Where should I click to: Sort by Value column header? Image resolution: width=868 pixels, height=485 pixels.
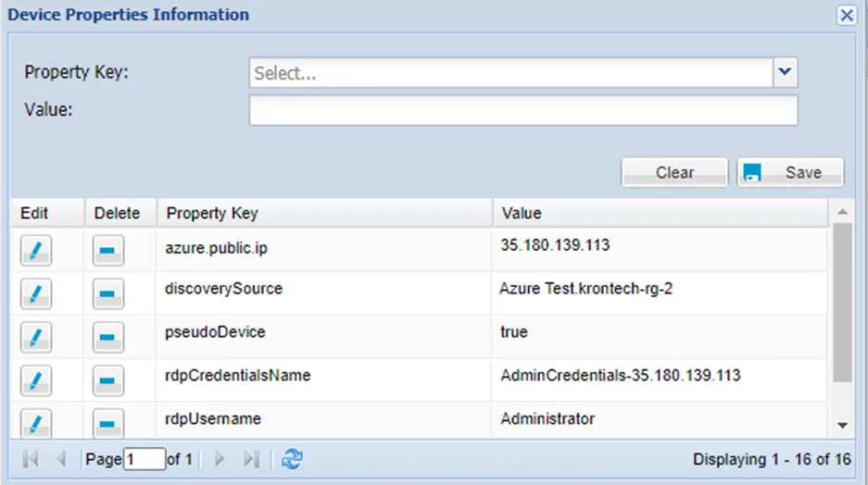coord(660,213)
